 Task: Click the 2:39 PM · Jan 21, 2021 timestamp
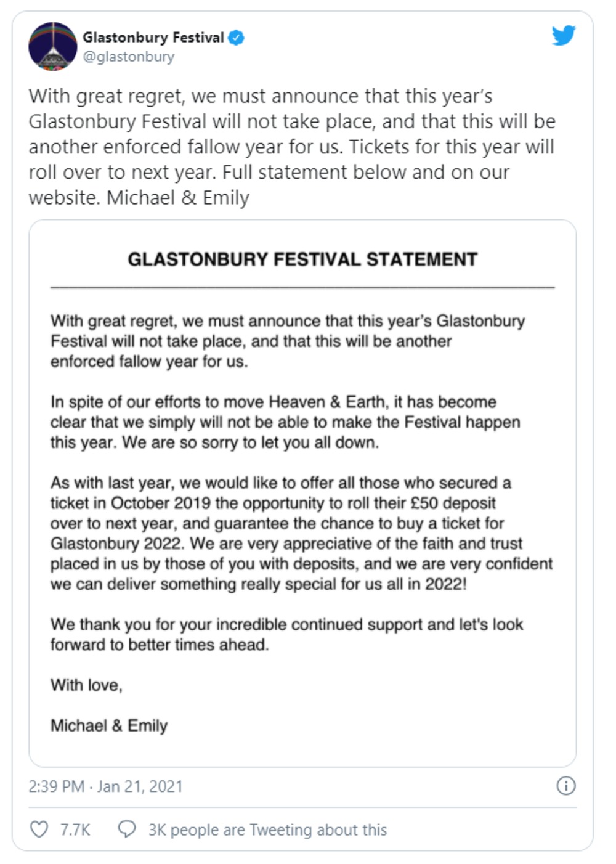105,786
